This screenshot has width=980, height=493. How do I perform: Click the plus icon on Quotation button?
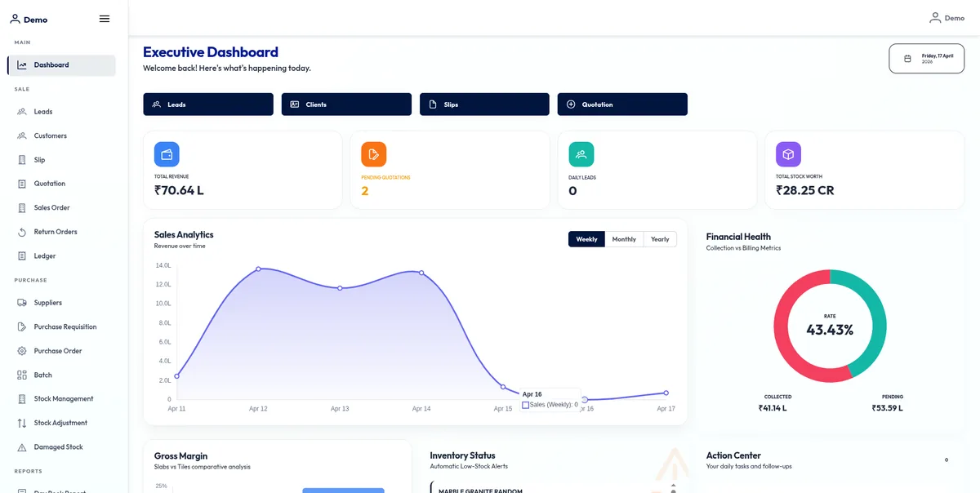[571, 104]
